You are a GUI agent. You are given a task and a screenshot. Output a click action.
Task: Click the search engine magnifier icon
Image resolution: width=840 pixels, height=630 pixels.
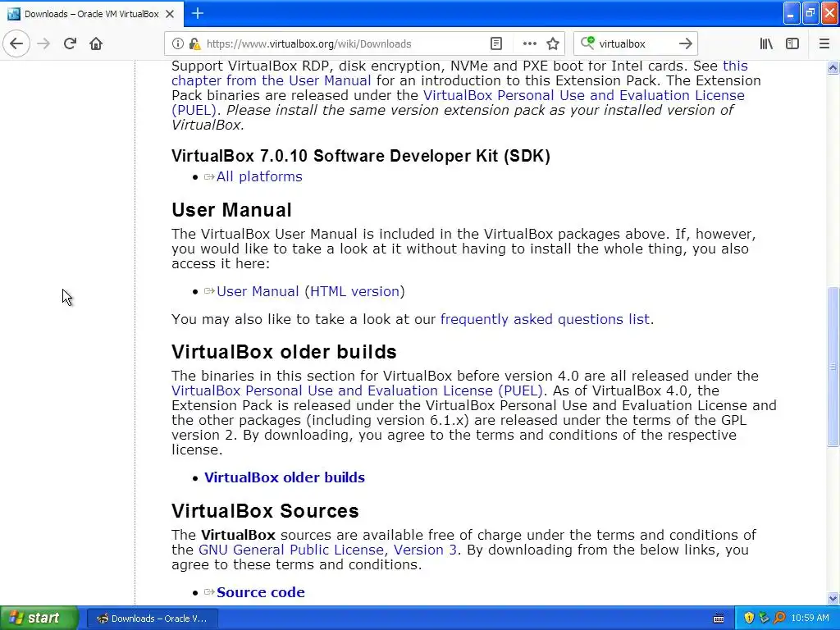[587, 43]
